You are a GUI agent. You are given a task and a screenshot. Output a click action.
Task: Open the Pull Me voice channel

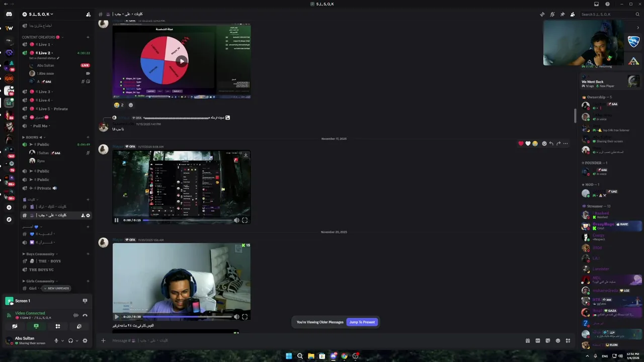56,126
